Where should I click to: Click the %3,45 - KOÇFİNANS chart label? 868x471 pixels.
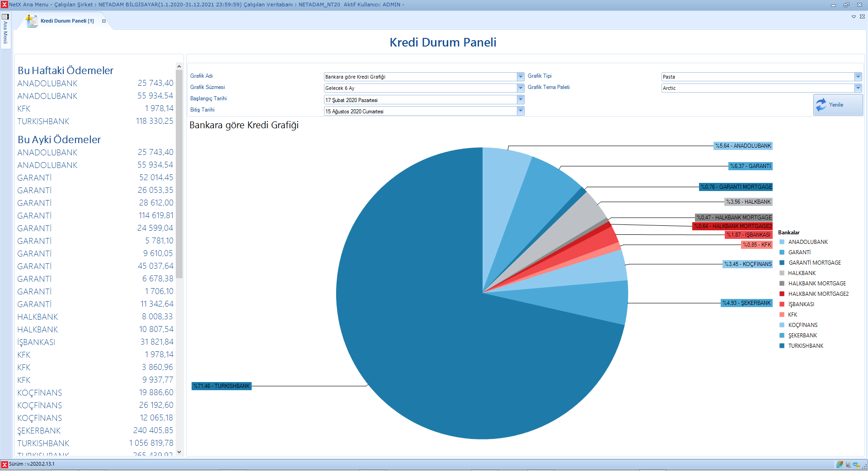(748, 264)
